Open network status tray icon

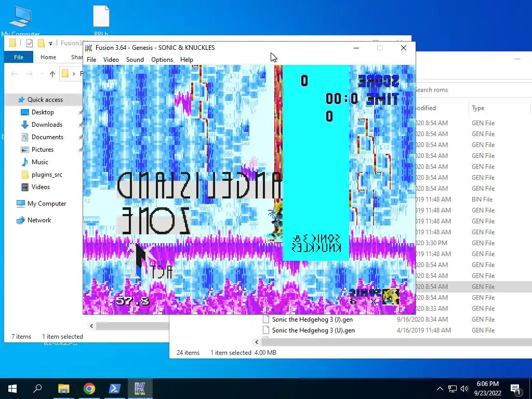(x=453, y=389)
